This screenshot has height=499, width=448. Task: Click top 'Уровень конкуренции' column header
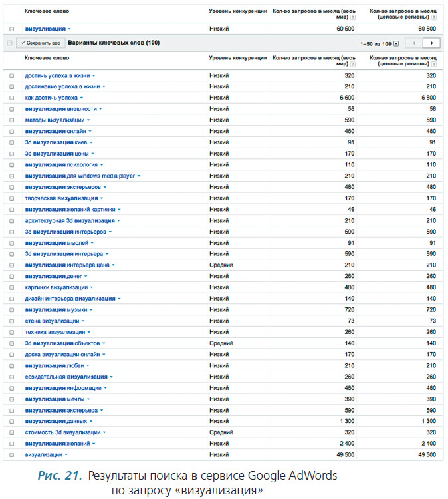point(238,11)
